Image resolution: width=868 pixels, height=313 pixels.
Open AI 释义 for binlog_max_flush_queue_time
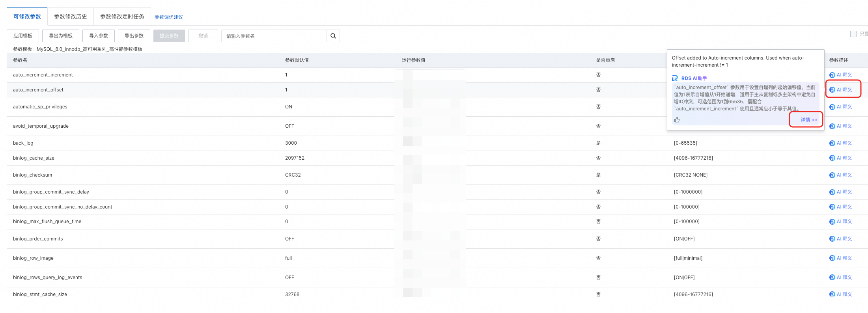(840, 222)
